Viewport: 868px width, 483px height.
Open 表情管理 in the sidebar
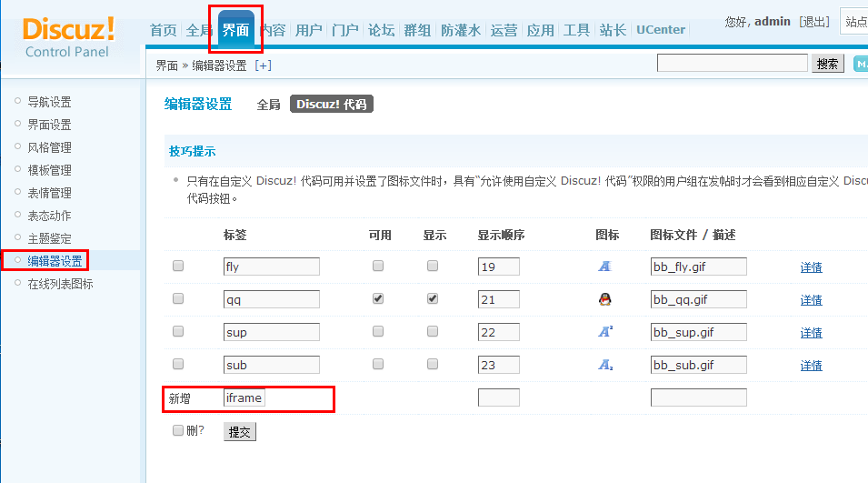pos(49,193)
